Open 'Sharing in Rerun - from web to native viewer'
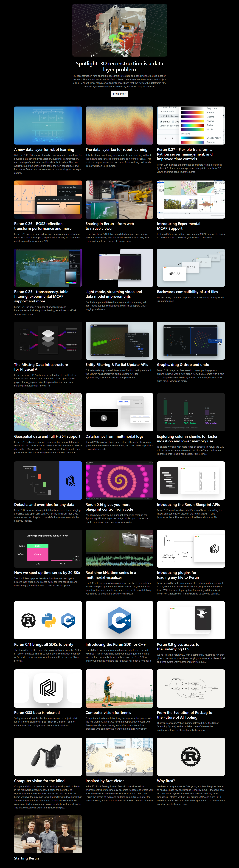The image size is (239, 868). (110, 226)
